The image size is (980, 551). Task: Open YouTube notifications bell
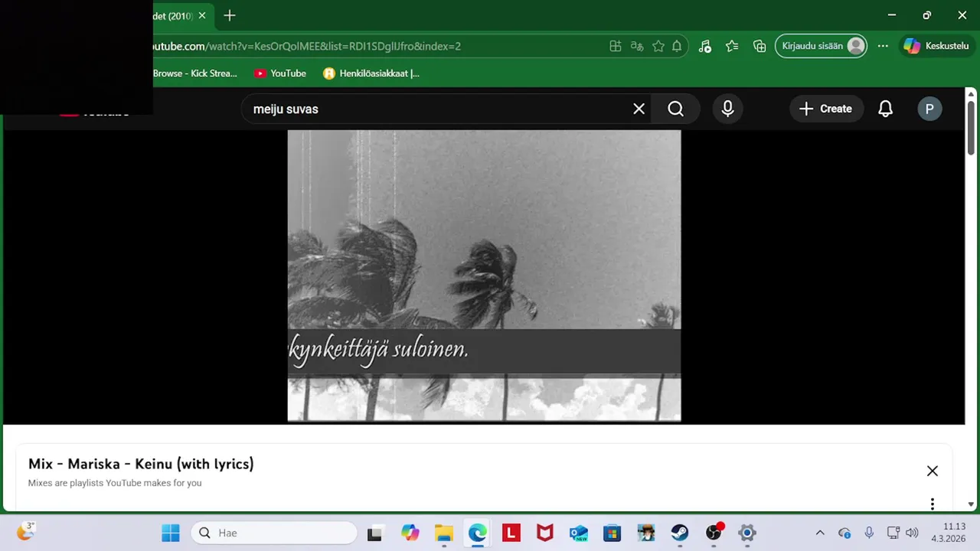(x=885, y=109)
